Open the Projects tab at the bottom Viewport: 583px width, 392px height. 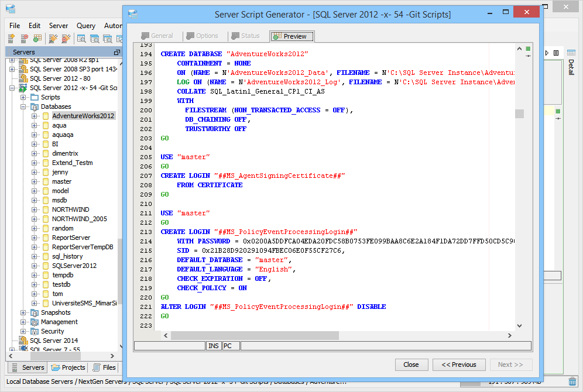[x=68, y=367]
